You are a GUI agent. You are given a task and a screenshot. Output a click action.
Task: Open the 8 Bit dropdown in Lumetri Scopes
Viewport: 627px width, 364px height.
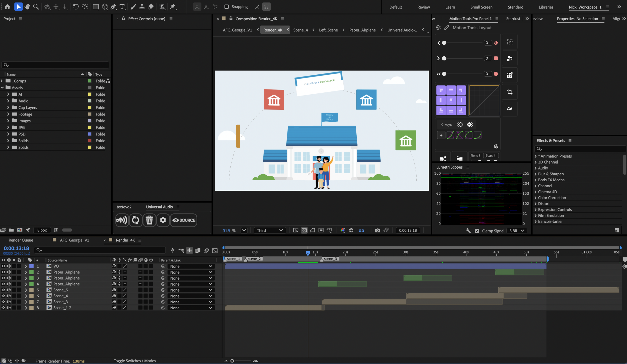tap(516, 231)
